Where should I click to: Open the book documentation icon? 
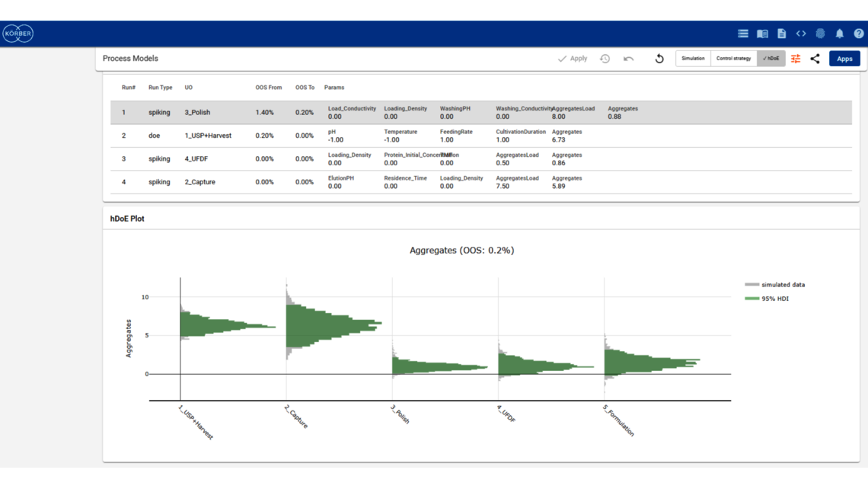762,34
